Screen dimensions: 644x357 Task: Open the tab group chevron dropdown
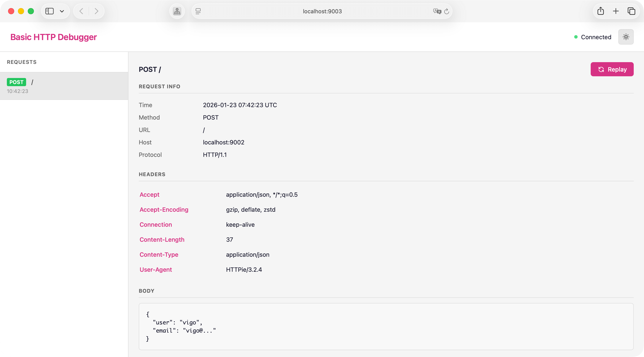pos(62,11)
